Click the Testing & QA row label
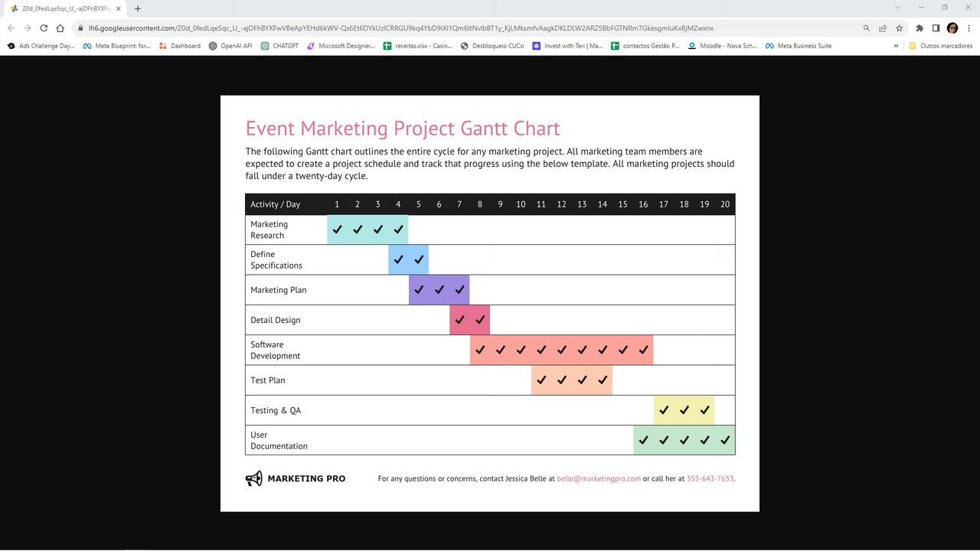Viewport: 980px width, 551px height. pyautogui.click(x=276, y=410)
